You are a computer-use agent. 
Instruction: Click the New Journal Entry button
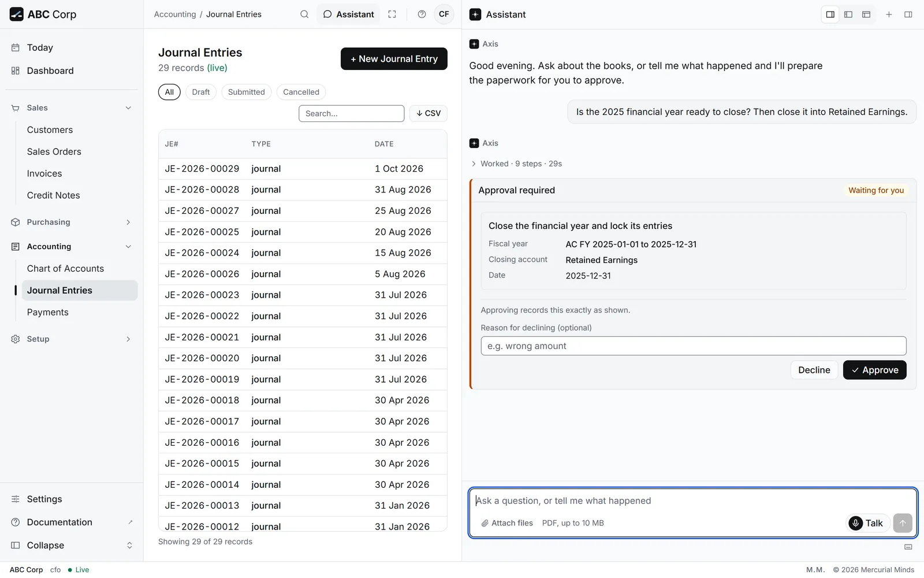tap(394, 59)
